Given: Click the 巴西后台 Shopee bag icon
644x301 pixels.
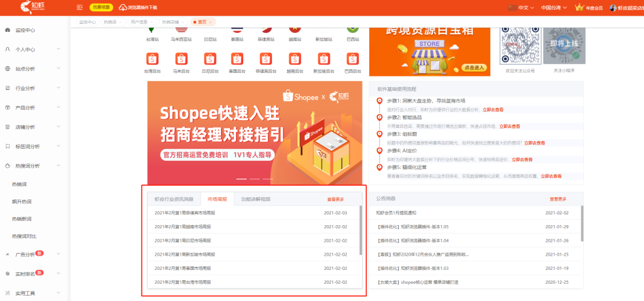Looking at the screenshot, I should tap(352, 59).
